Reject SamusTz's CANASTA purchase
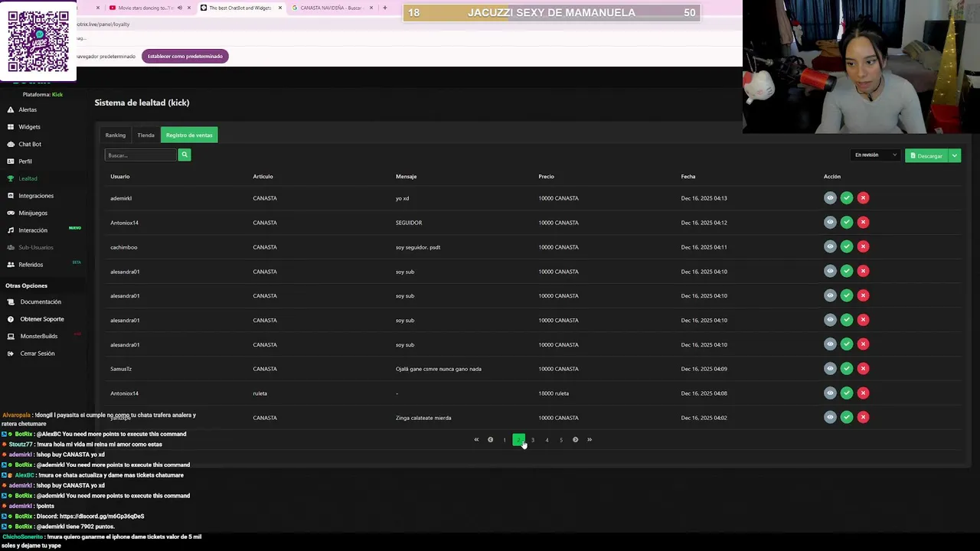The height and width of the screenshot is (551, 980). 863,368
